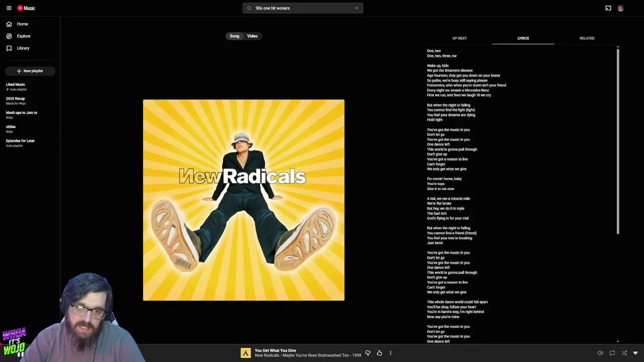Select the Lyrics tab
The width and height of the screenshot is (644, 362).
click(523, 38)
